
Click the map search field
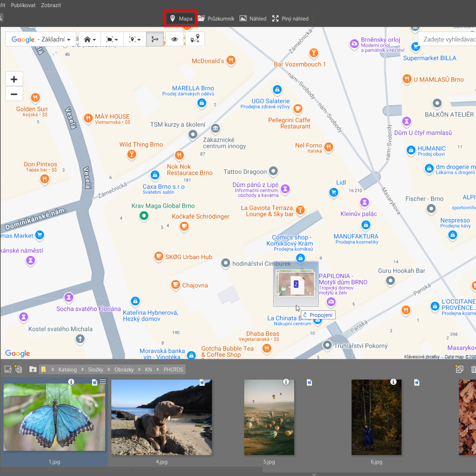[447, 39]
